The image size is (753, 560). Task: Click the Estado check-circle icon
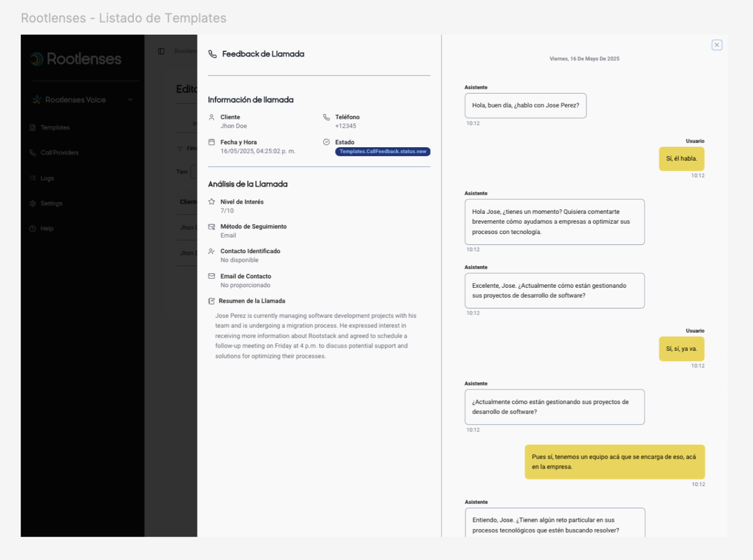tap(326, 142)
